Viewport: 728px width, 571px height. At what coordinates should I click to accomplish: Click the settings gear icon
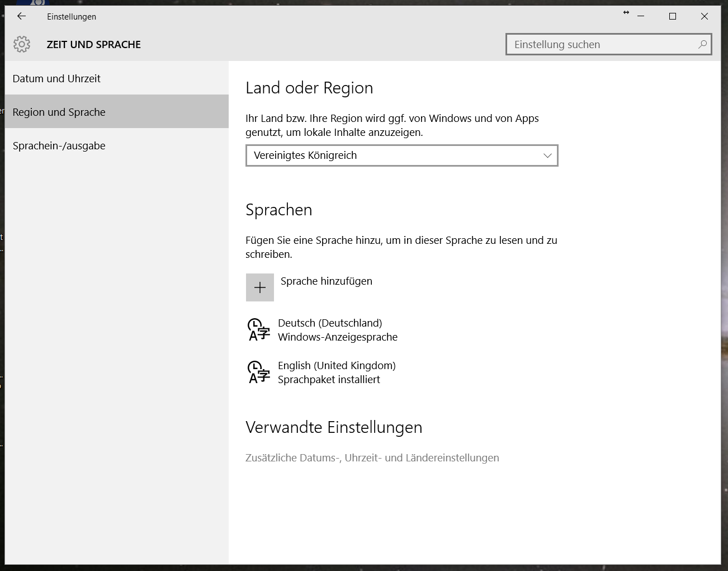pyautogui.click(x=22, y=44)
